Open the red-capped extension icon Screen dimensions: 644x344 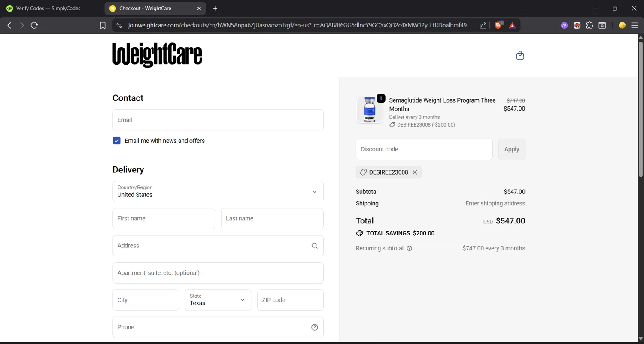coord(577,25)
